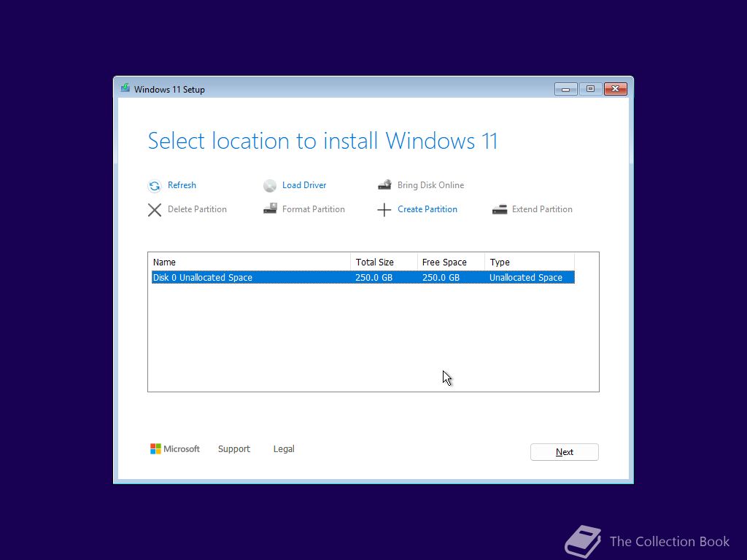747x560 pixels.
Task: Close the Windows 11 Setup window
Action: click(616, 89)
